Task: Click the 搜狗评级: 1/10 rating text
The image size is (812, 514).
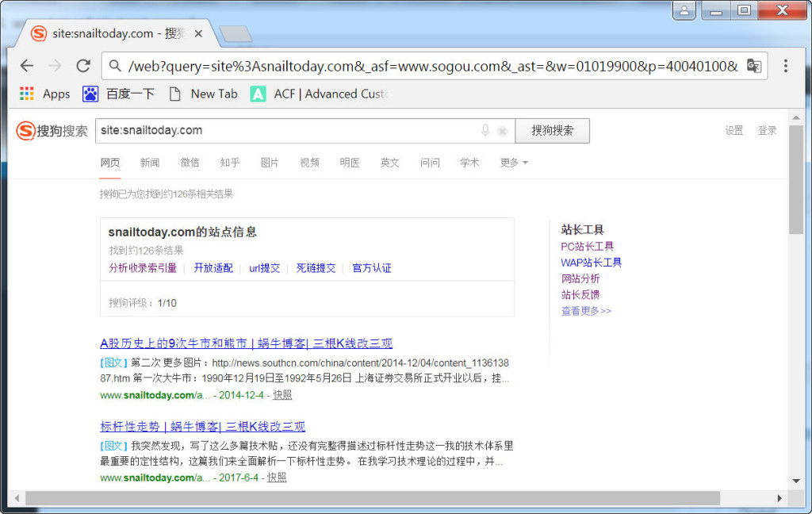Action: pyautogui.click(x=143, y=303)
